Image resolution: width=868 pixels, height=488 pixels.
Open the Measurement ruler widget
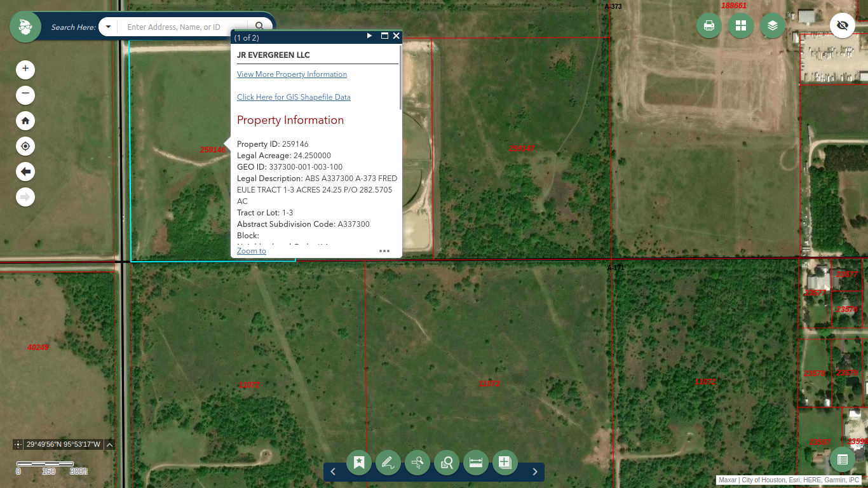[476, 463]
